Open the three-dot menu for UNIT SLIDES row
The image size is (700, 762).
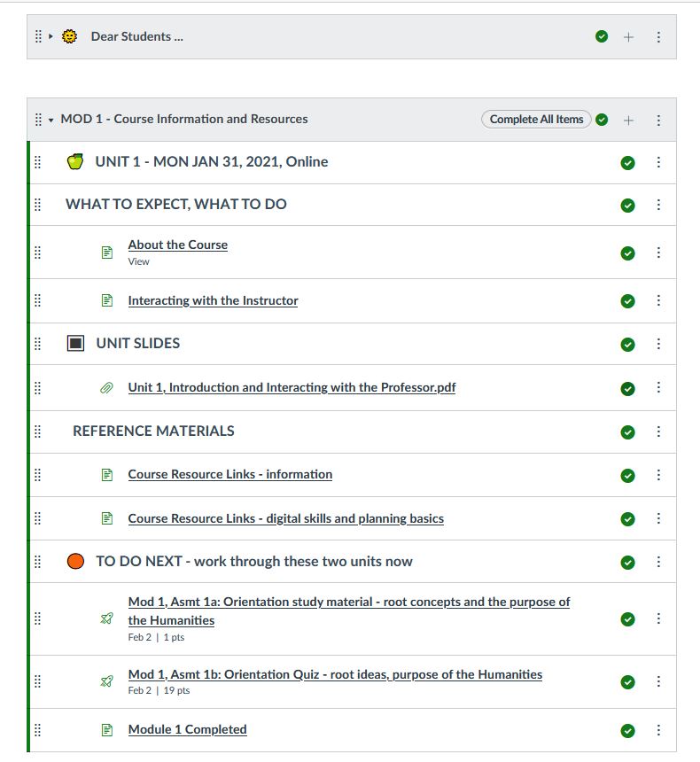click(658, 344)
